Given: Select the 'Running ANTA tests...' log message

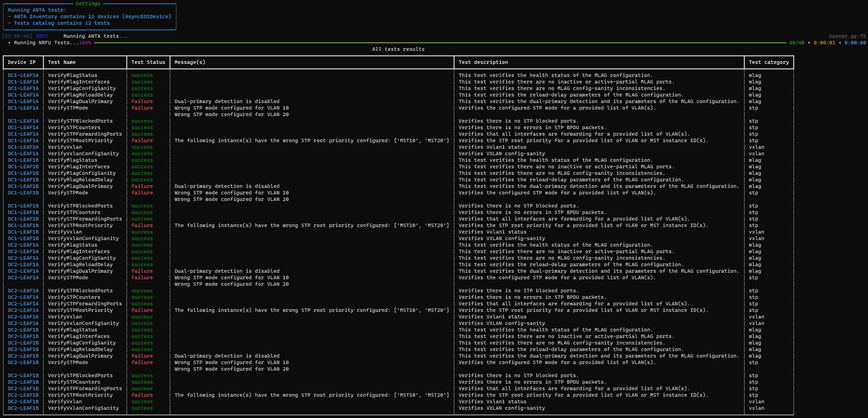Looking at the screenshot, I should pyautogui.click(x=96, y=36).
